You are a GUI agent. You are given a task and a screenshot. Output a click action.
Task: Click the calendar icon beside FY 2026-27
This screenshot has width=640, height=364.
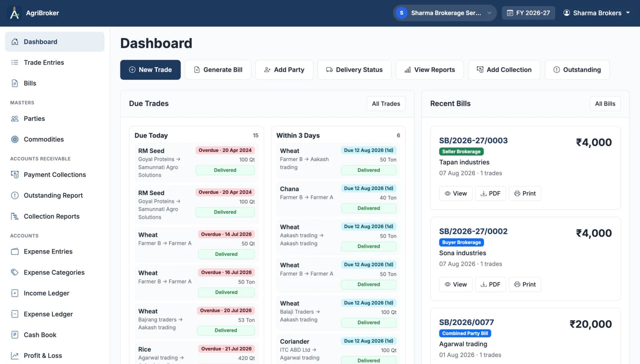[510, 13]
